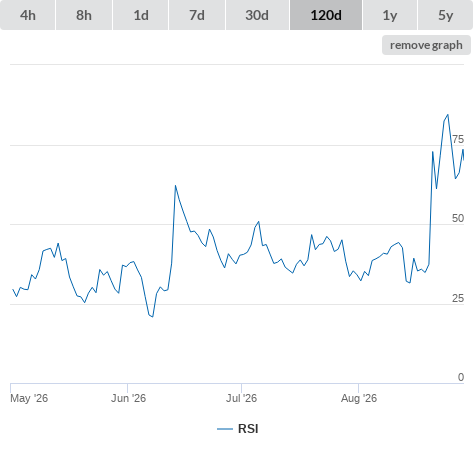Click the Aug '26 axis label
The width and height of the screenshot is (474, 455).
(x=359, y=398)
